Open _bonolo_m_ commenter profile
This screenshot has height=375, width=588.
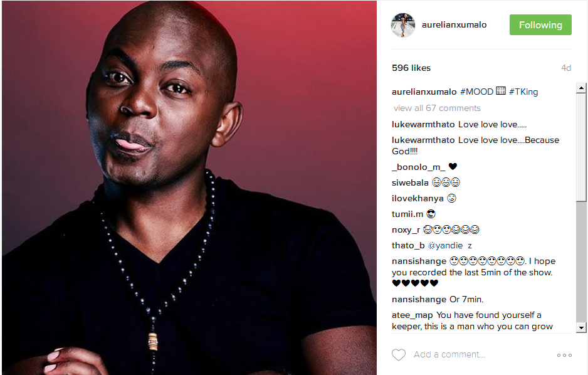coord(419,167)
